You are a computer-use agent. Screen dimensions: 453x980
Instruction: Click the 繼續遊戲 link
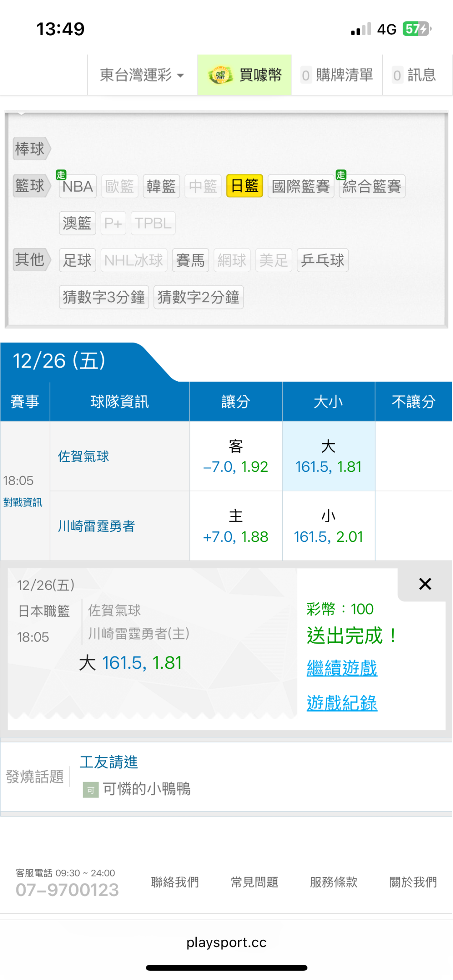coord(342,668)
